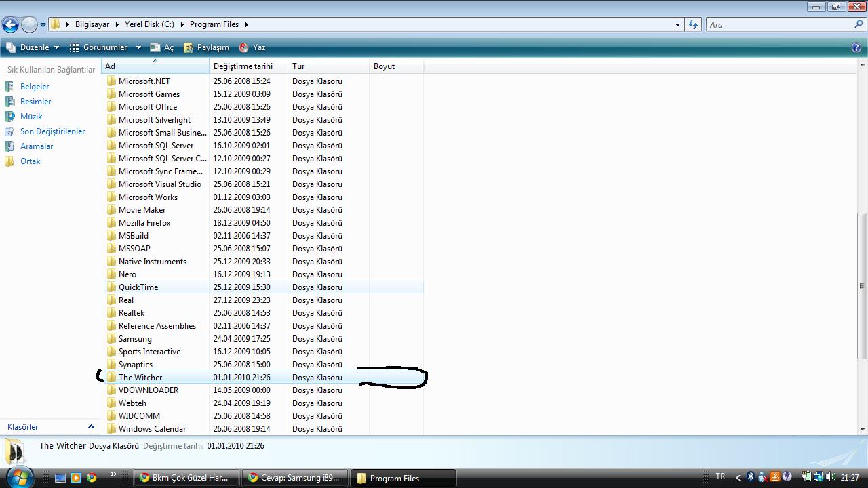The image size is (868, 488).
Task: Open Müzik favorite link
Action: coord(31,117)
